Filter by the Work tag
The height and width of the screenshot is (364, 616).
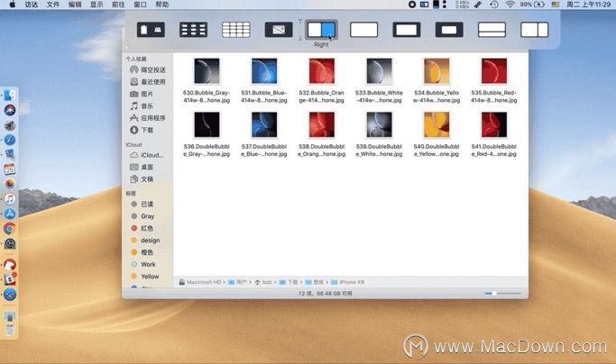pos(143,264)
